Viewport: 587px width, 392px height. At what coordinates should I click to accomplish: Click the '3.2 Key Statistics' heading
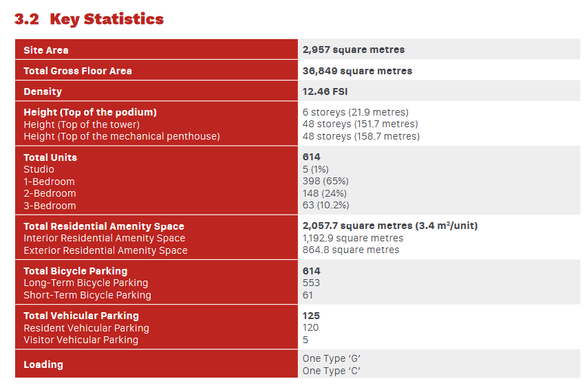pyautogui.click(x=89, y=19)
